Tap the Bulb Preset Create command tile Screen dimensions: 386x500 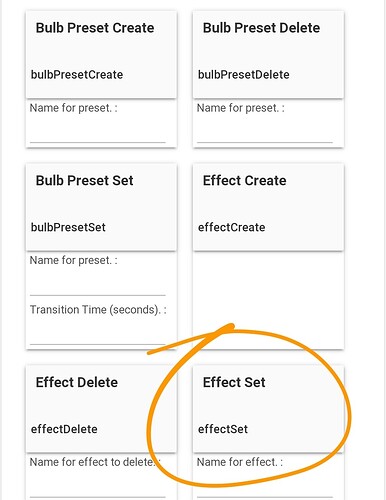pyautogui.click(x=101, y=55)
